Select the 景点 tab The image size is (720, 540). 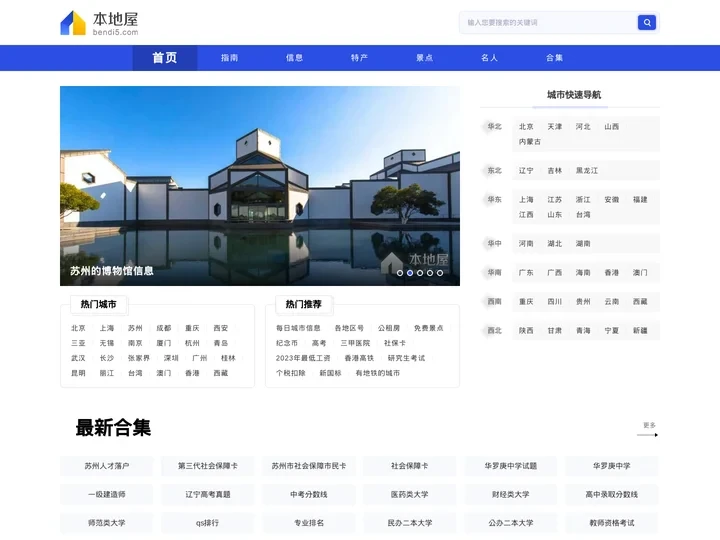pos(424,58)
